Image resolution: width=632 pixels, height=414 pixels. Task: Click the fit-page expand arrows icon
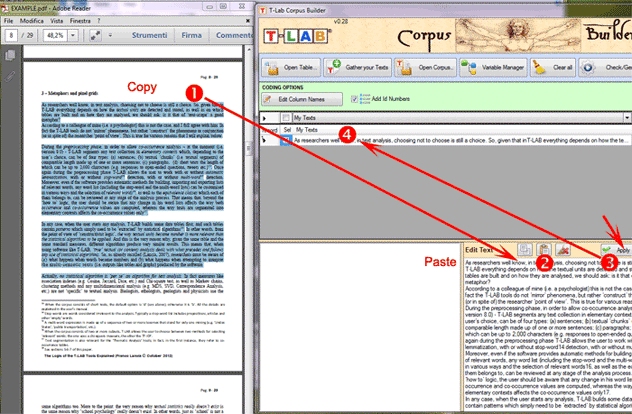[95, 35]
